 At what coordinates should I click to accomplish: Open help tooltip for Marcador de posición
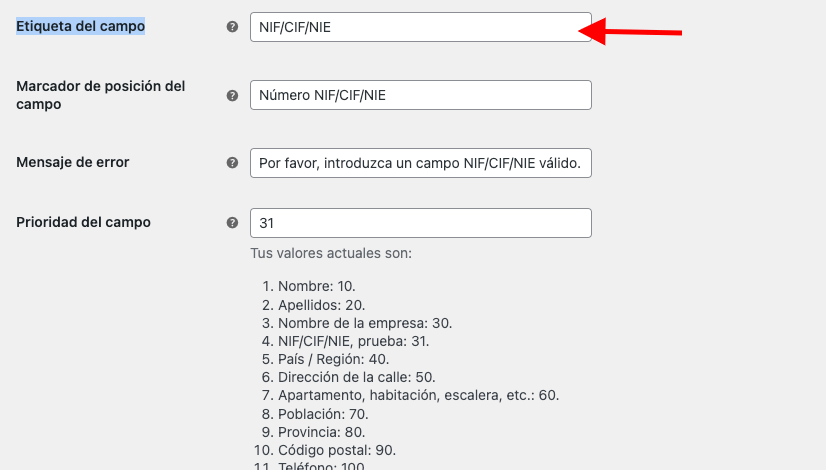pos(232,95)
